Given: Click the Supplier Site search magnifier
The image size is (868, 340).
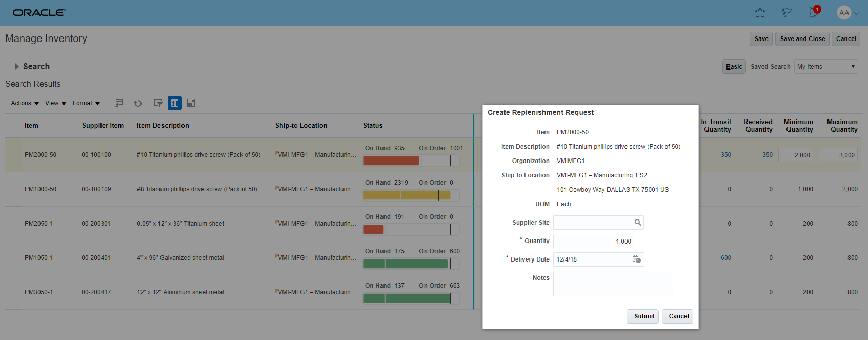Looking at the screenshot, I should click(x=638, y=223).
